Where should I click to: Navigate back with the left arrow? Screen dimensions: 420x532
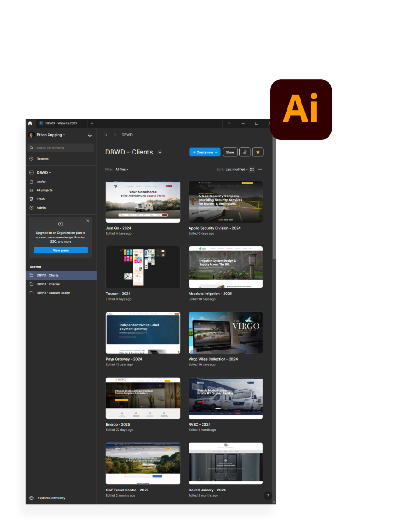pyautogui.click(x=106, y=135)
